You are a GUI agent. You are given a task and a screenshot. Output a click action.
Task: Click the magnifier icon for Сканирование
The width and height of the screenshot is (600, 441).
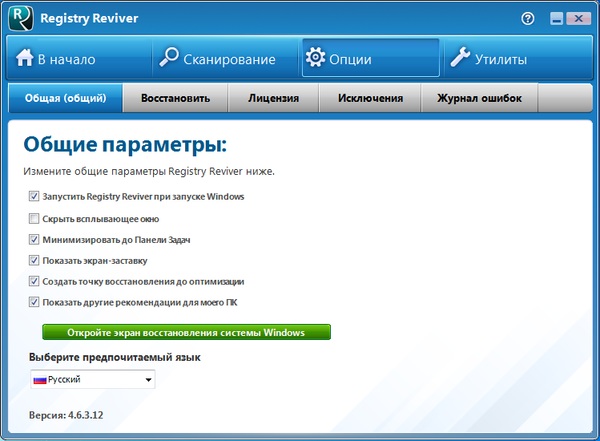tap(170, 59)
